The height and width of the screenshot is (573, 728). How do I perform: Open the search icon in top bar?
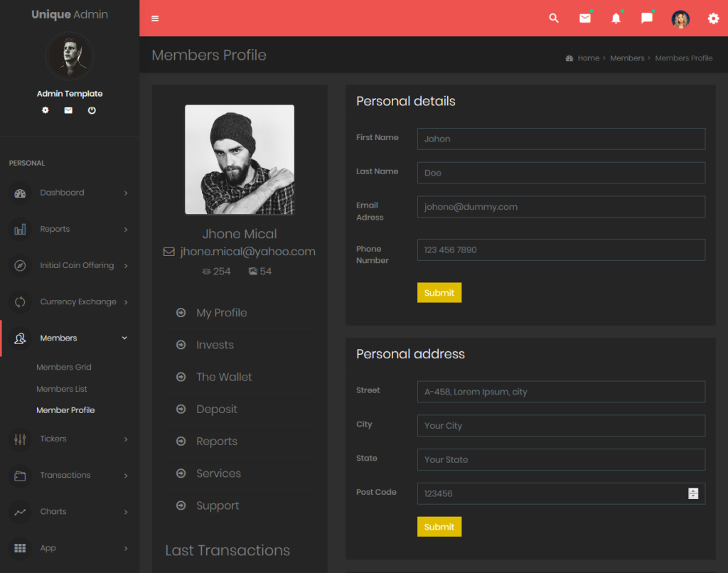coord(554,18)
